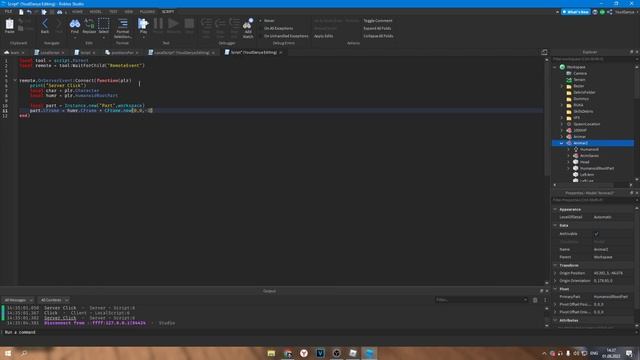640x360 pixels.
Task: Select the DebrisFolder row in Explorer
Action: 593,92
